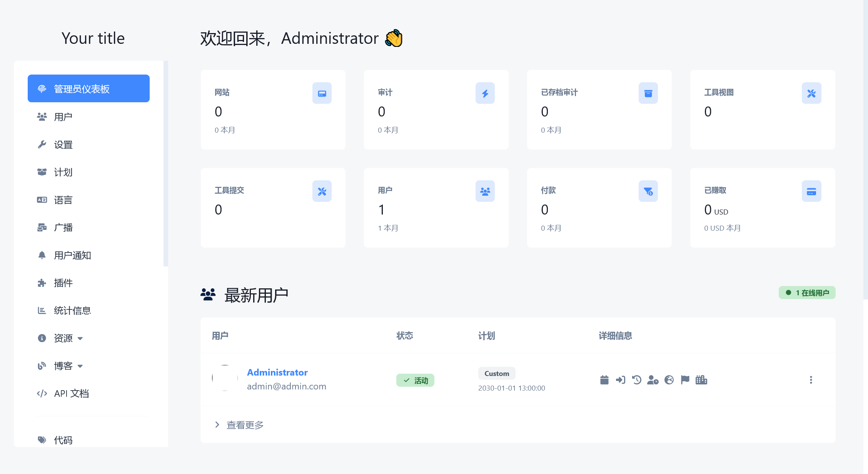
Task: Click the credit card icon on 已赚取 card
Action: (811, 191)
